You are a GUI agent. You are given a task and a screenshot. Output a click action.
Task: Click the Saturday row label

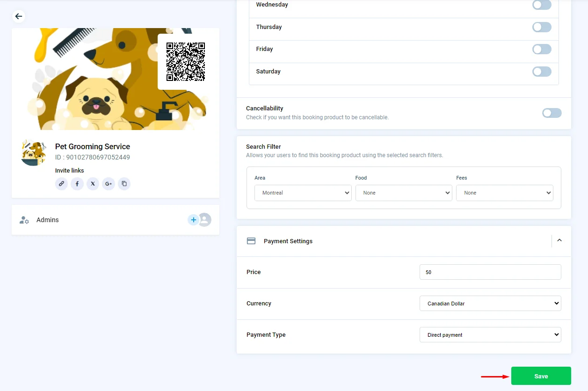tap(269, 72)
